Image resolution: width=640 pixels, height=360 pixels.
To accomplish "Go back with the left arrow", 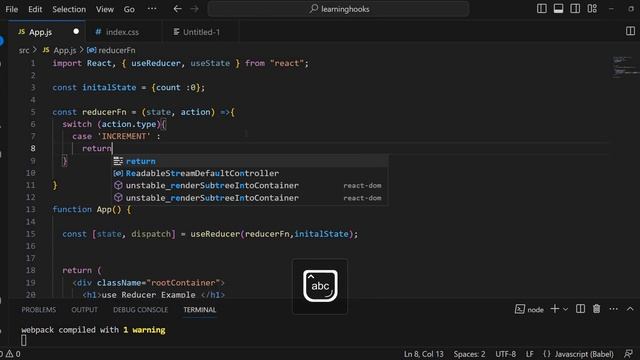I will tap(177, 9).
